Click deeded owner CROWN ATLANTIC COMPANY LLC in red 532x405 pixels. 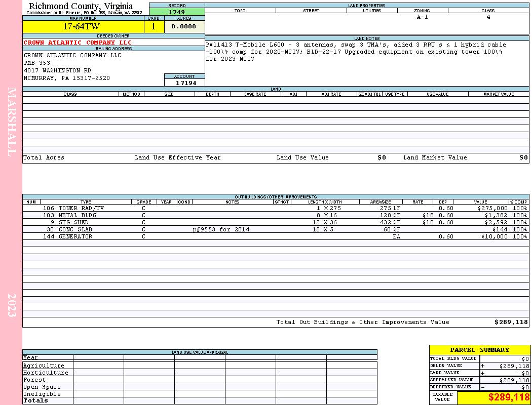tap(78, 43)
